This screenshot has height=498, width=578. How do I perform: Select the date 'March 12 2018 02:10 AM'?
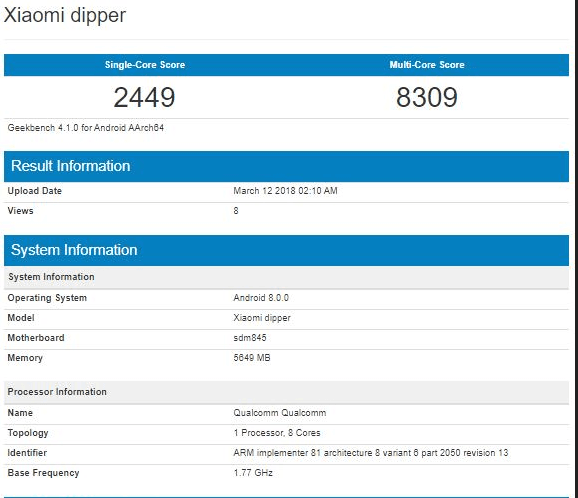click(285, 191)
